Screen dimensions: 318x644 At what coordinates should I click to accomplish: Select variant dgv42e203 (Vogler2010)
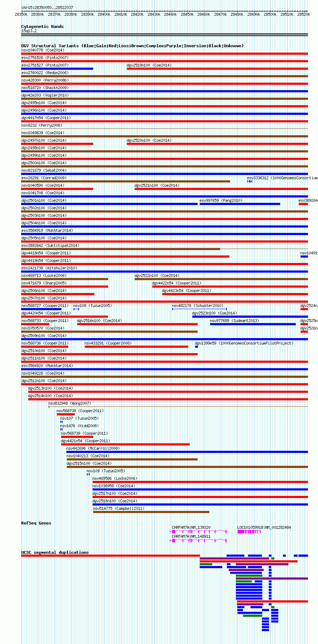(45, 96)
